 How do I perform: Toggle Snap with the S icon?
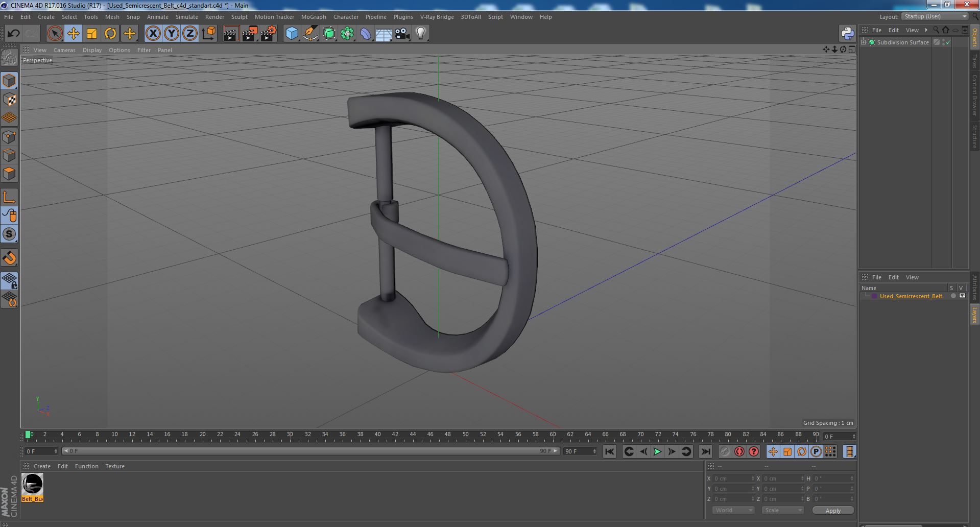(9, 234)
